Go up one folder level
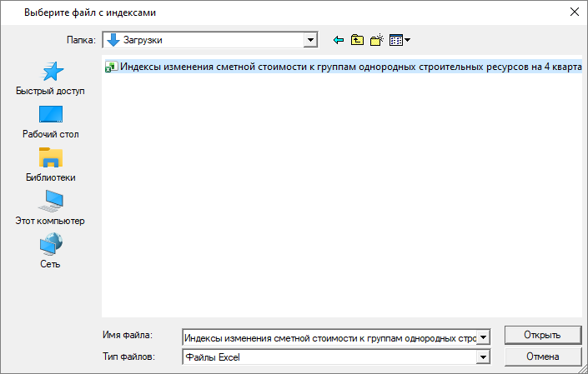Screen dimensions: 588x374 coord(357,39)
